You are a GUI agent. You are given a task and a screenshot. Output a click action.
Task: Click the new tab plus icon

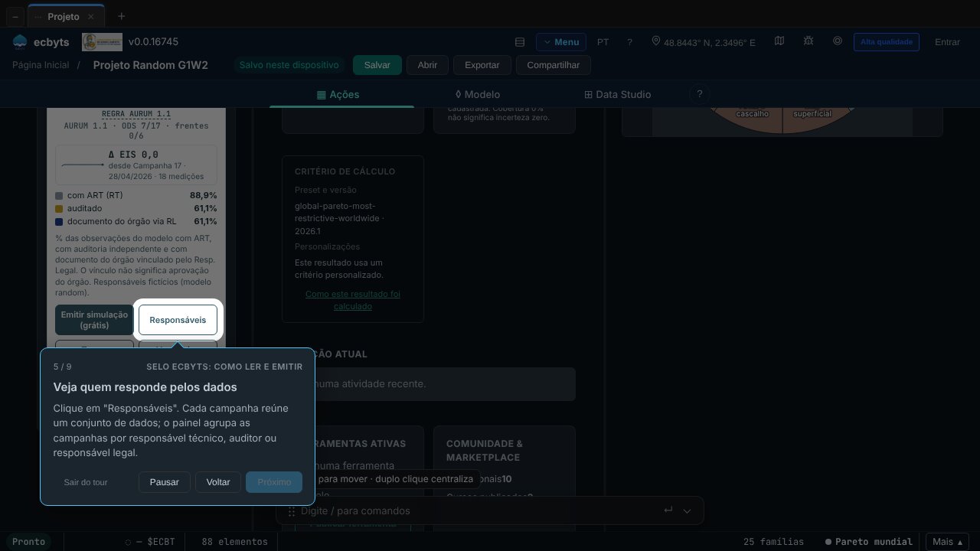(121, 16)
